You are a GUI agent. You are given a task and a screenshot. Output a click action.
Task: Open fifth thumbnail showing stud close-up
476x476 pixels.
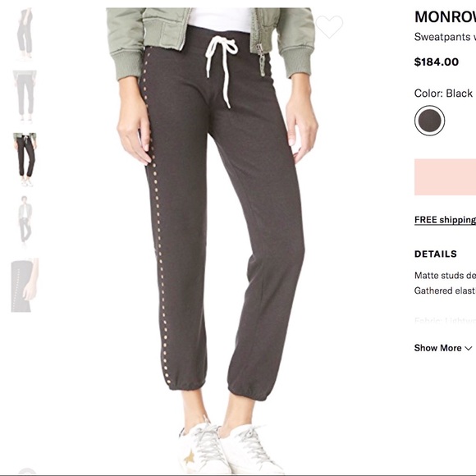25,285
